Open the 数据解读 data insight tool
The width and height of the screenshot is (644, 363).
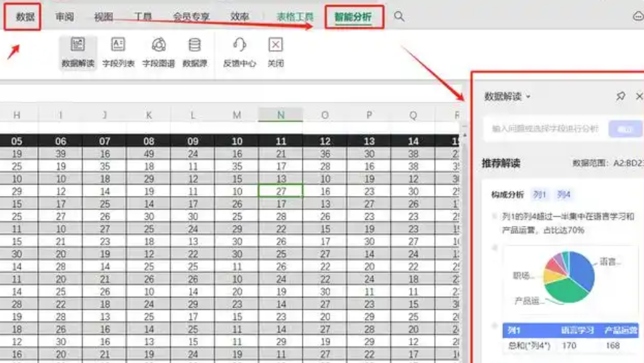click(x=78, y=52)
